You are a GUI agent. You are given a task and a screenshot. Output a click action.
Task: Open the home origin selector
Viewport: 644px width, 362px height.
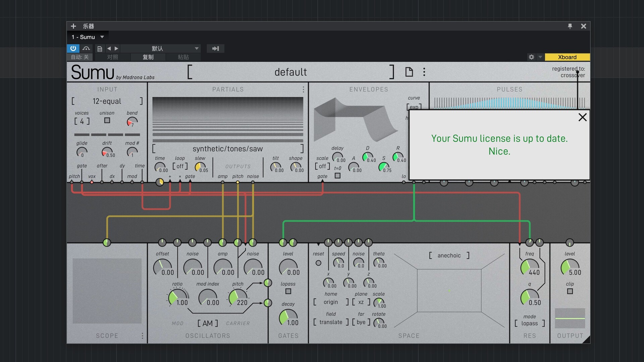click(331, 302)
